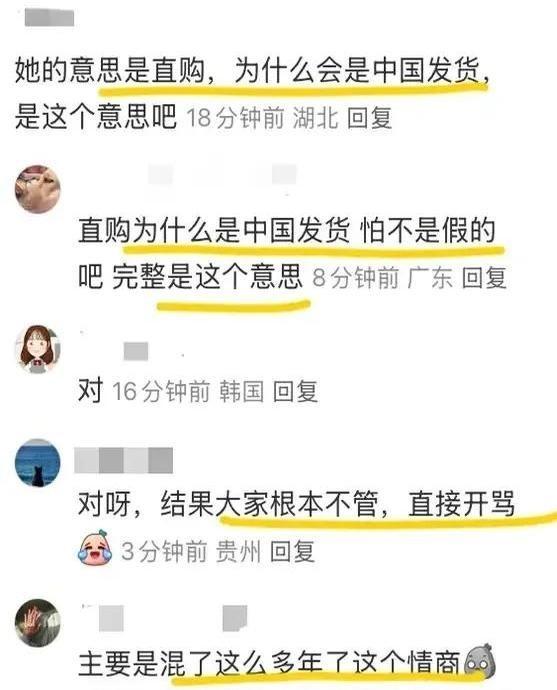This screenshot has width=557, height=690.
Task: Select the comment 对呀，结果大家根本不管
Action: click(x=228, y=503)
